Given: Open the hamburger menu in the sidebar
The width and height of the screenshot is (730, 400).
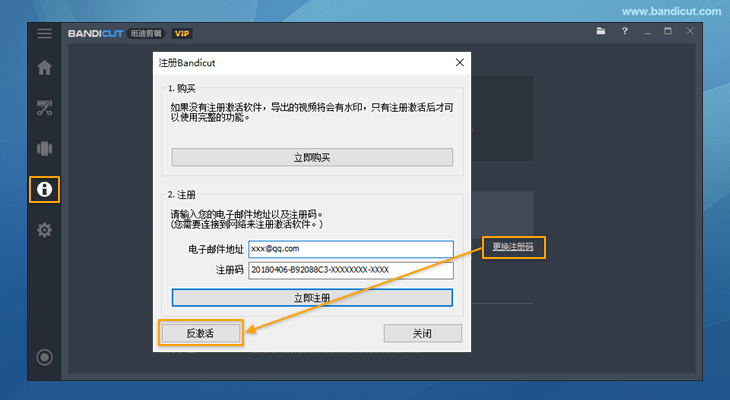Looking at the screenshot, I should [44, 33].
